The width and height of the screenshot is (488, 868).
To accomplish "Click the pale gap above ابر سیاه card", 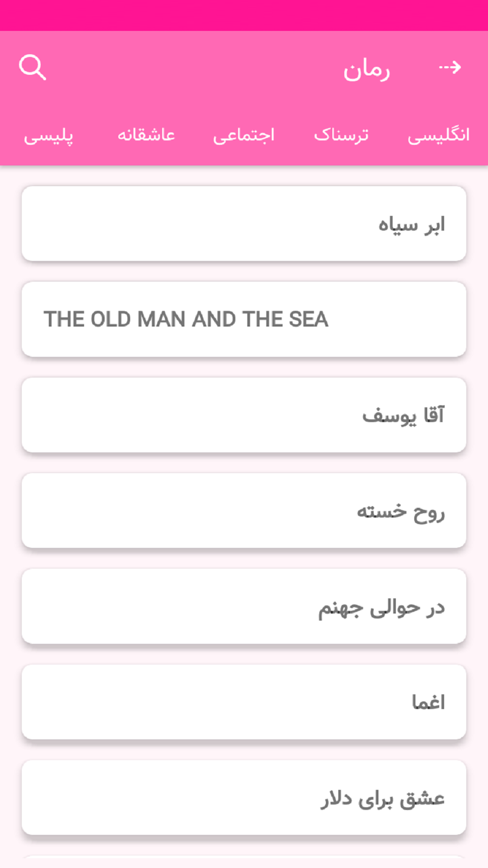I will pyautogui.click(x=244, y=176).
